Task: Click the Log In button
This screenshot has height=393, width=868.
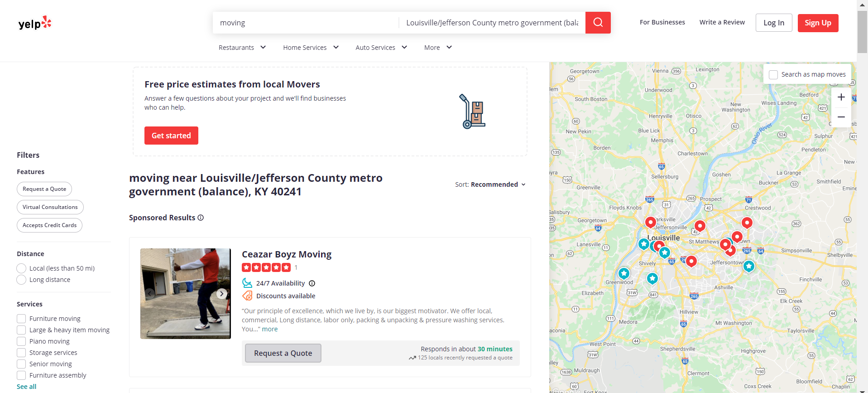Action: point(774,23)
